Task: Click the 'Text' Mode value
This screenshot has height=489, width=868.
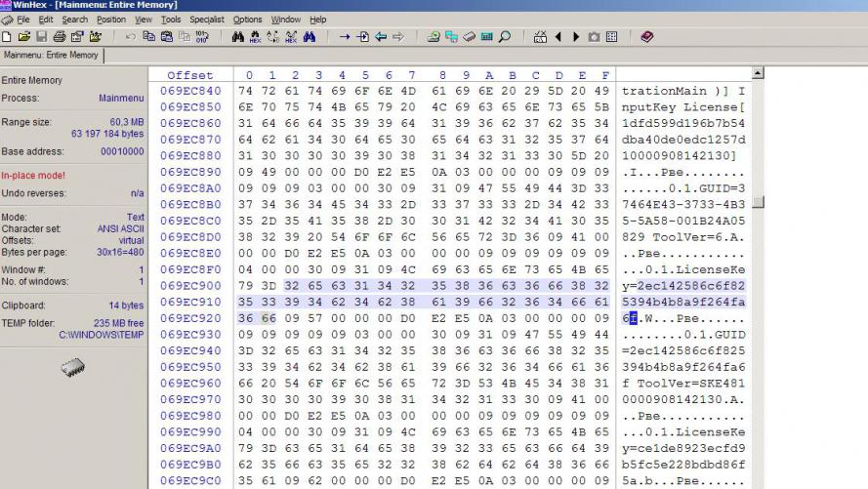Action: 136,218
